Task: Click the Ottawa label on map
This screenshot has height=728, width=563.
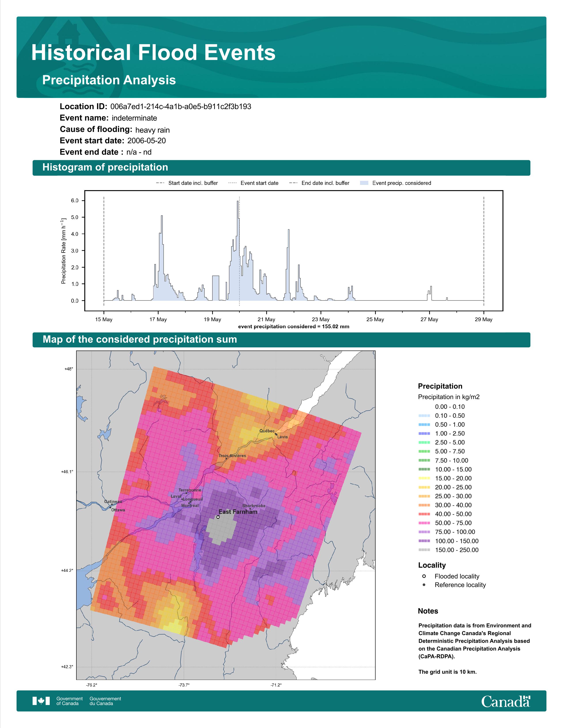Action: point(118,510)
